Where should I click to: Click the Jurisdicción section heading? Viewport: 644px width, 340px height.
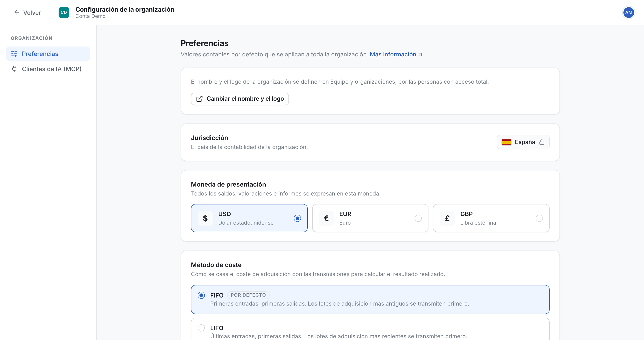tap(210, 138)
